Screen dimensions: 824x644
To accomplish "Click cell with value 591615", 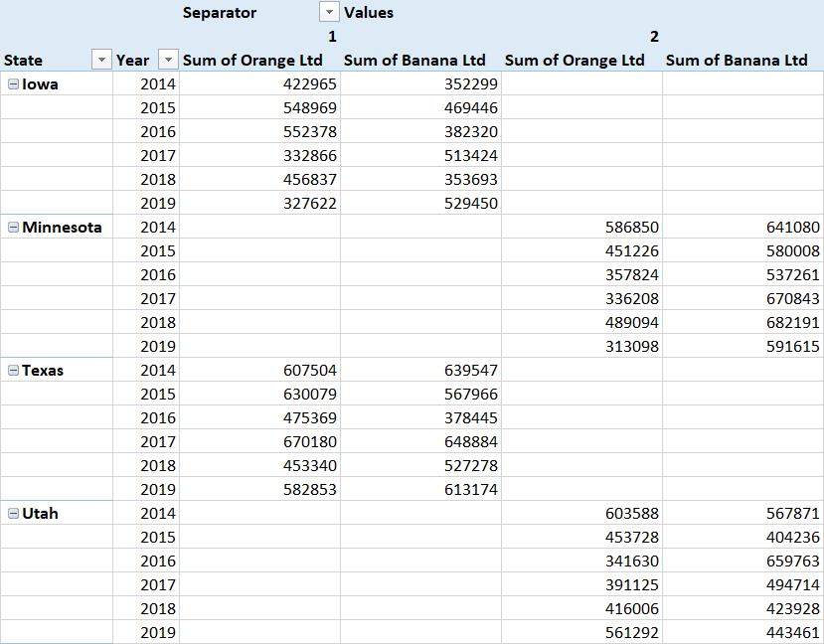I will [743, 346].
